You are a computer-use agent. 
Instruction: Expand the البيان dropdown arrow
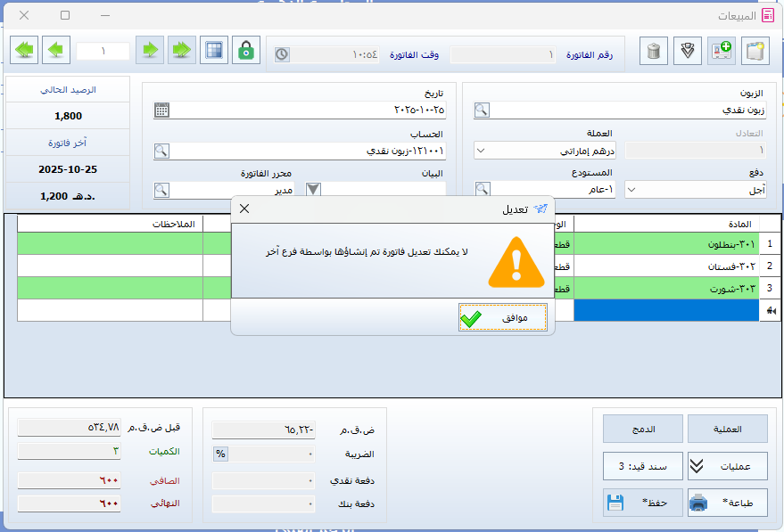point(313,190)
